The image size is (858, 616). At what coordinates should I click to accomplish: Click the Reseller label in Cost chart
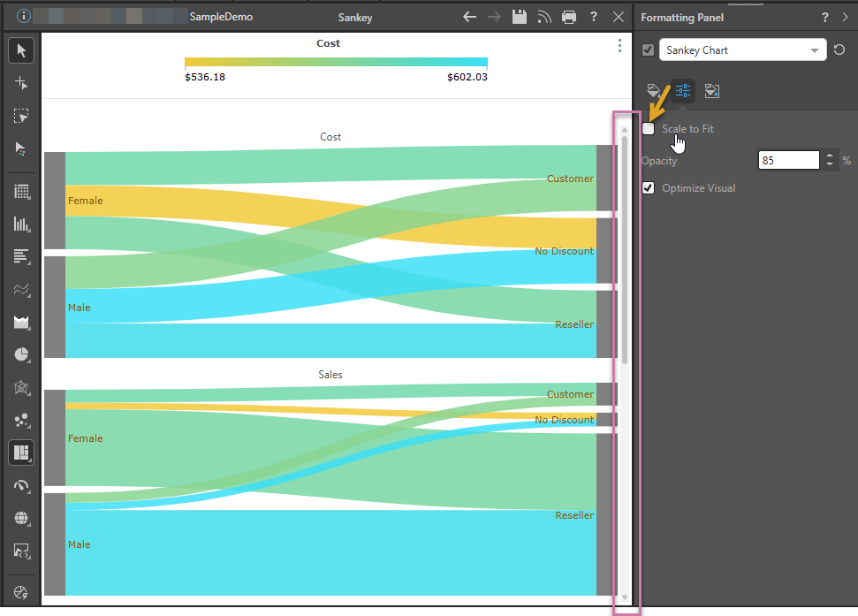pyautogui.click(x=574, y=324)
